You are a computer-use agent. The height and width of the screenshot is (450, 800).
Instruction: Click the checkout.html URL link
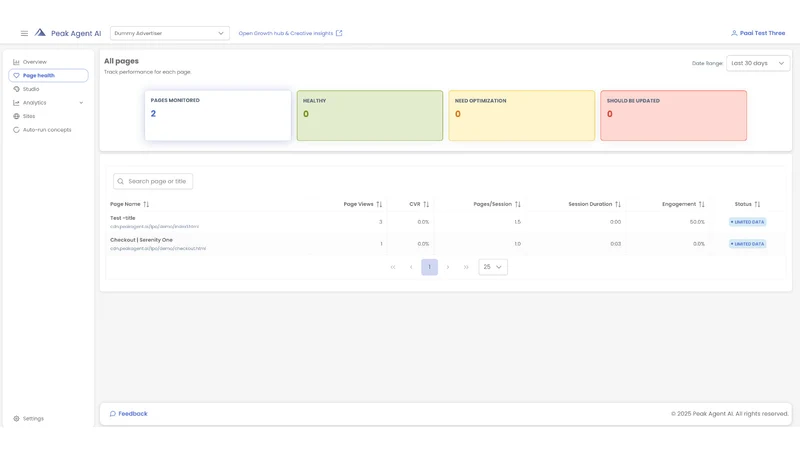[x=158, y=248]
